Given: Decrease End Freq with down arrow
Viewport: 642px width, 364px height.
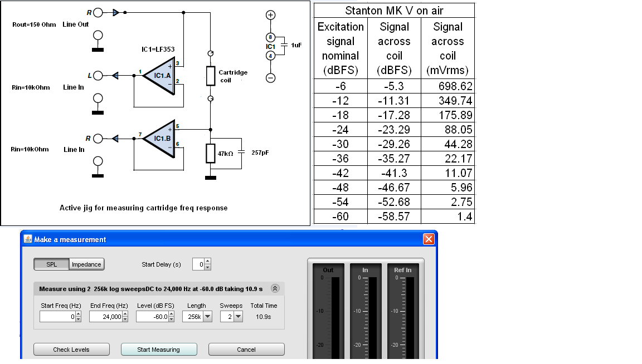Looking at the screenshot, I should click(125, 319).
